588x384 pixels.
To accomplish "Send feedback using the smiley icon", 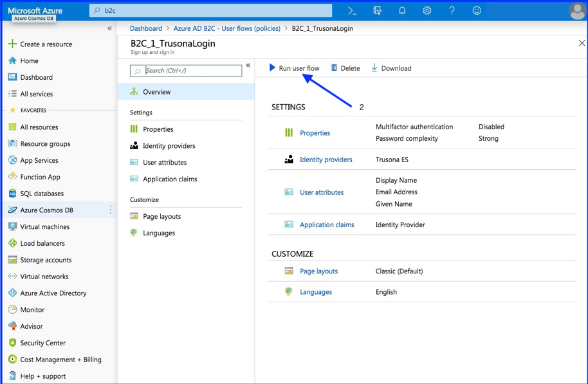I will pyautogui.click(x=477, y=11).
